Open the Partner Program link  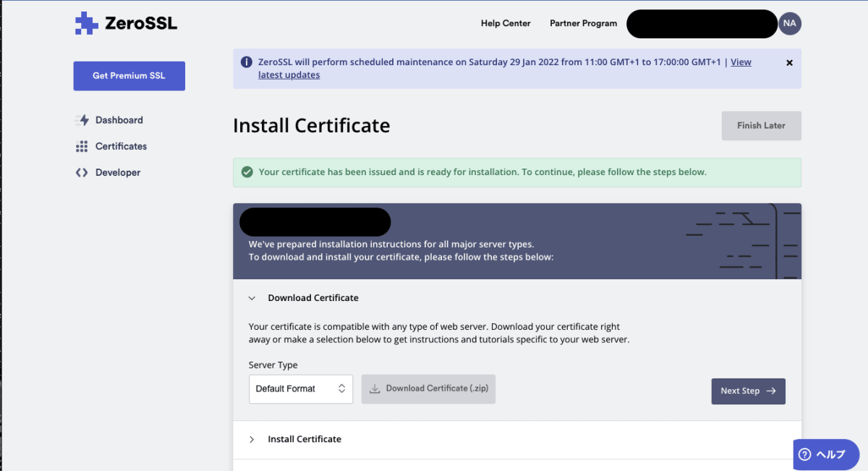tap(583, 23)
